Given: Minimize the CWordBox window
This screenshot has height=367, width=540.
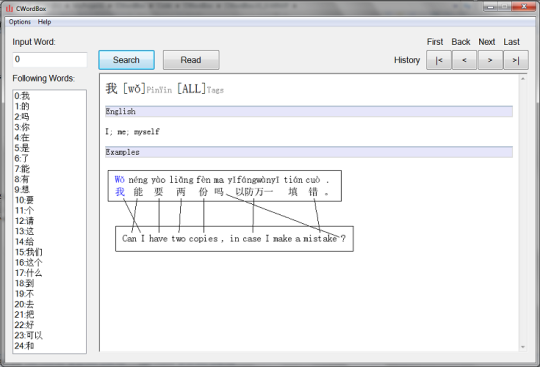Looking at the screenshot, I should tap(490, 7).
